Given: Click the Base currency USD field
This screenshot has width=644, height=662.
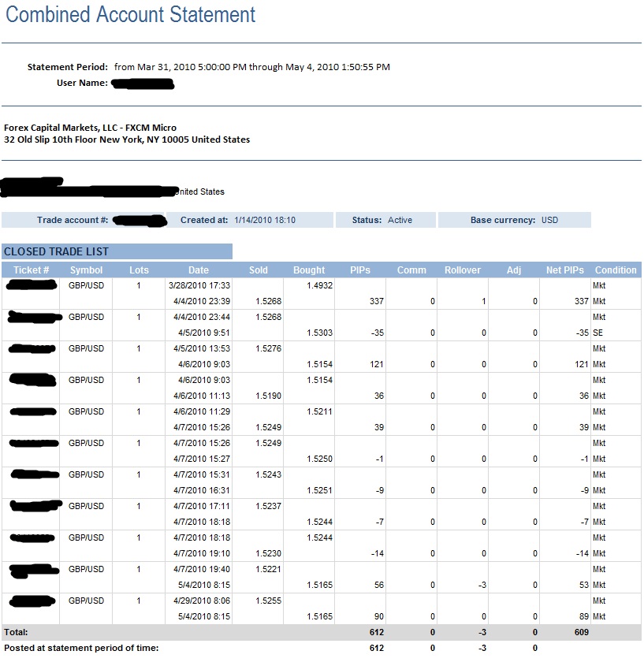Looking at the screenshot, I should pyautogui.click(x=514, y=221).
